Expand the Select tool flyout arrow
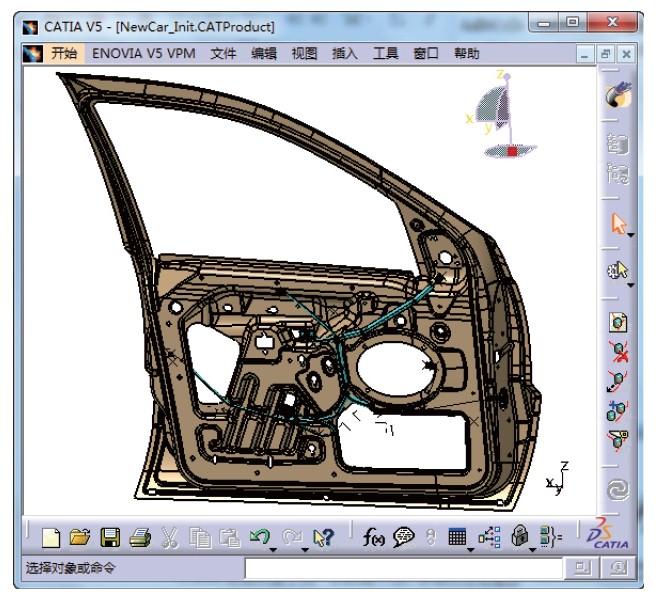The width and height of the screenshot is (658, 608). point(631,234)
